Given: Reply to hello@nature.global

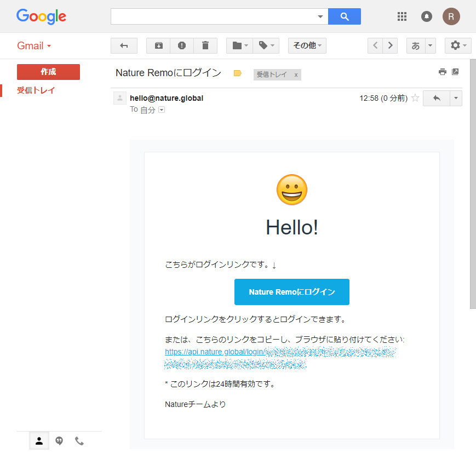Looking at the screenshot, I should pyautogui.click(x=436, y=98).
